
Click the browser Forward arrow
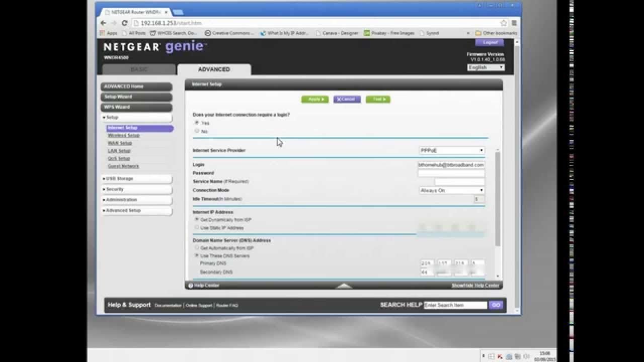pyautogui.click(x=114, y=23)
